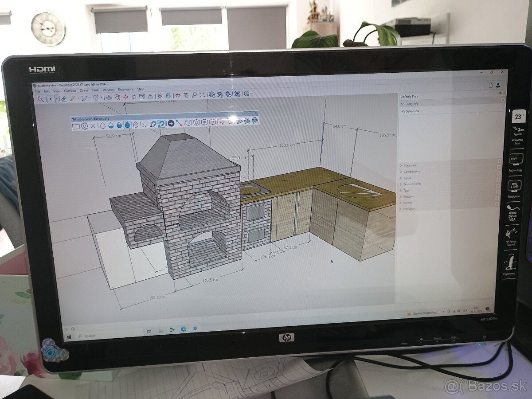Activate the Orbit camera tool

point(179,95)
